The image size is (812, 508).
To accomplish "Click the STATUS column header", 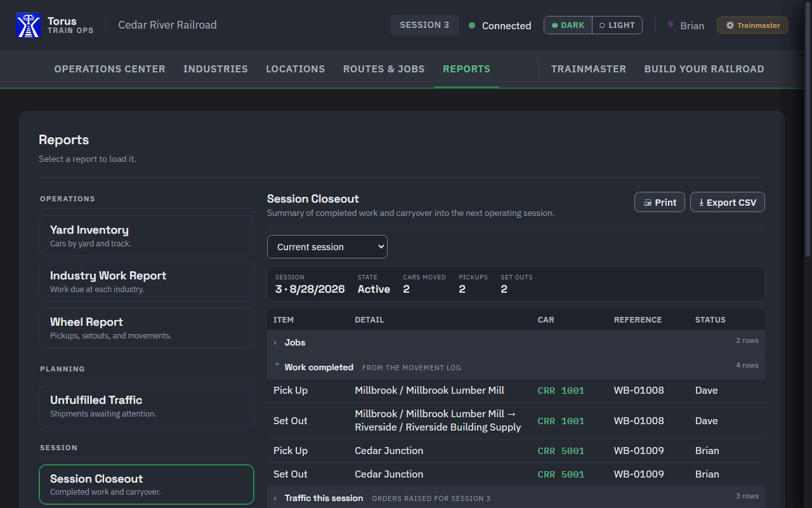I will point(710,320).
